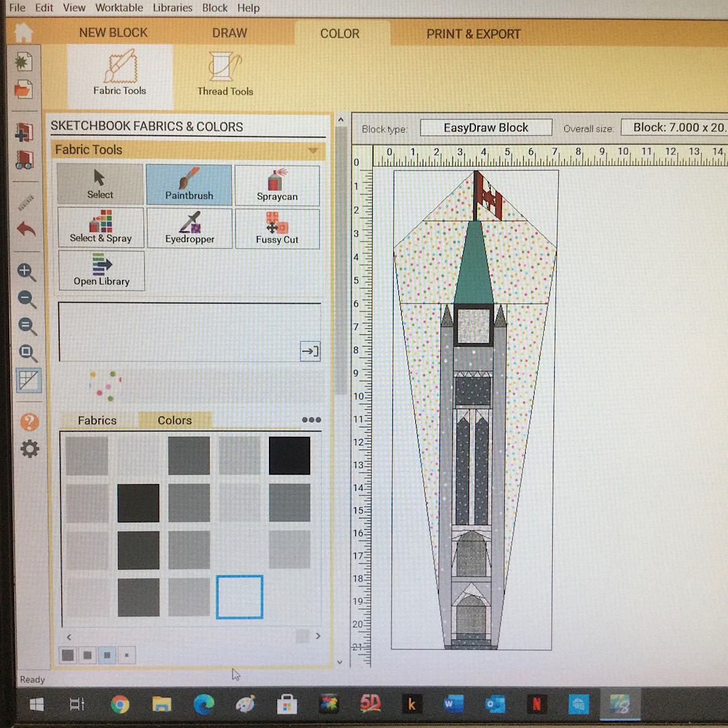
Task: Open the Libraries menu
Action: (172, 7)
